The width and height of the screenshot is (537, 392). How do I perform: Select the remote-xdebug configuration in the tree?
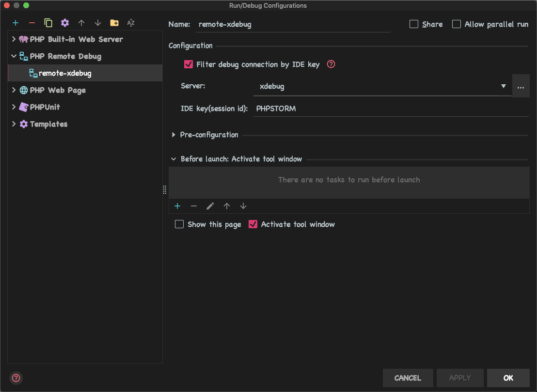pyautogui.click(x=65, y=73)
